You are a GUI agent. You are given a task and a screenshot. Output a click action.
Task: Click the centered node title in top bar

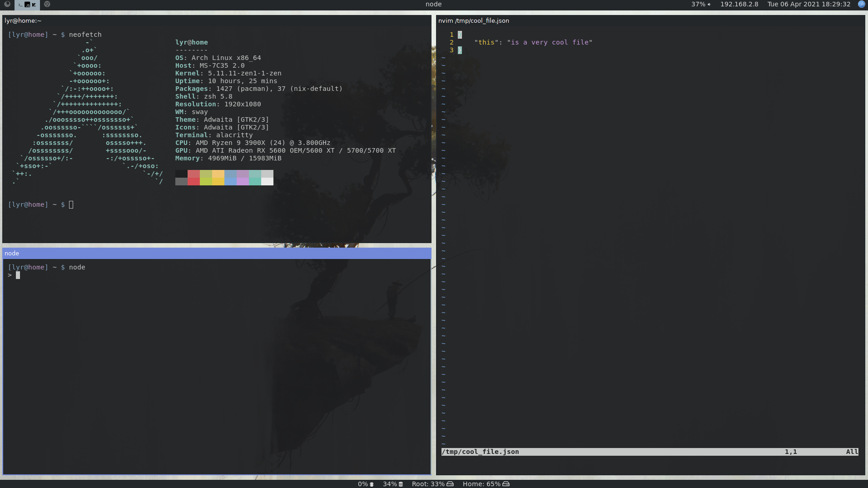point(433,4)
